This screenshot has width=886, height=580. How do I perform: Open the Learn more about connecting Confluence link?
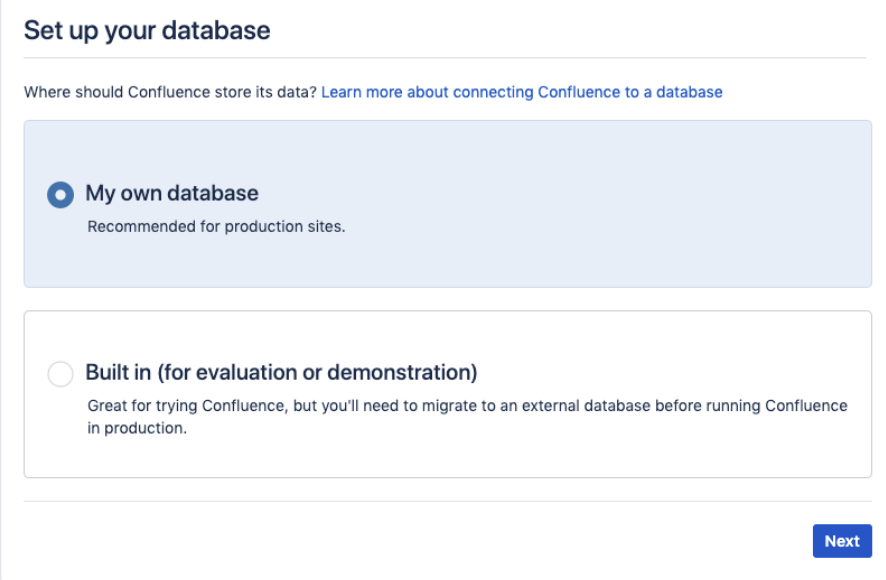(x=521, y=92)
